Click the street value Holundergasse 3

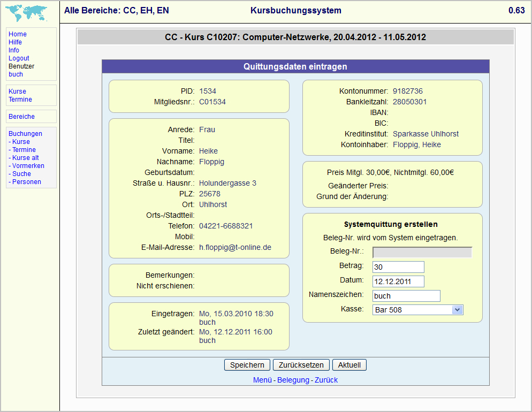[227, 183]
